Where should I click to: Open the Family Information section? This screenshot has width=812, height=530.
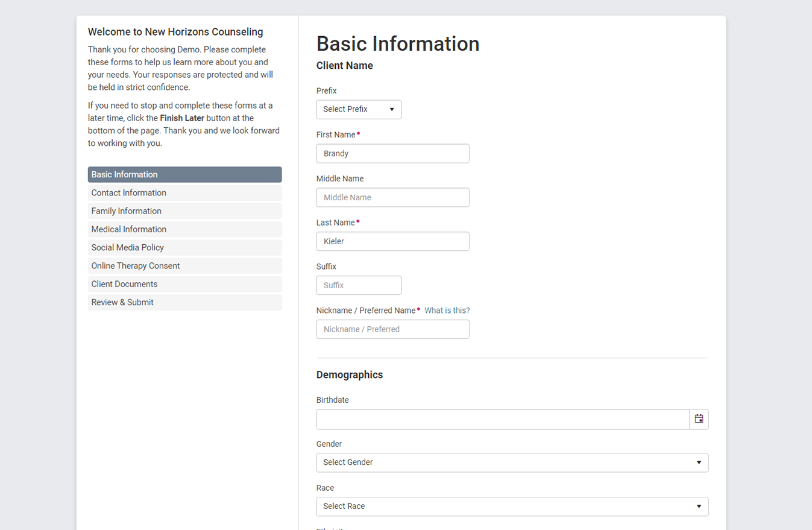click(184, 211)
